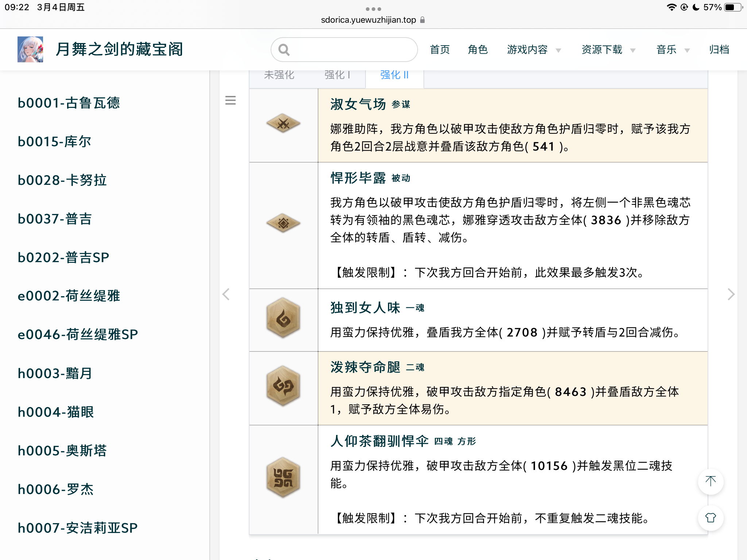Click the 淑女气场 skill title
The height and width of the screenshot is (560, 747).
[358, 104]
